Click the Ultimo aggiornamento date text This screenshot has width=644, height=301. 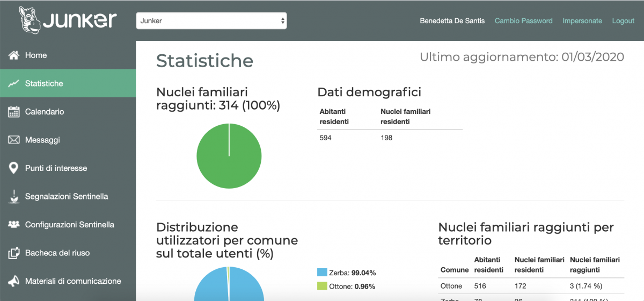tap(522, 57)
